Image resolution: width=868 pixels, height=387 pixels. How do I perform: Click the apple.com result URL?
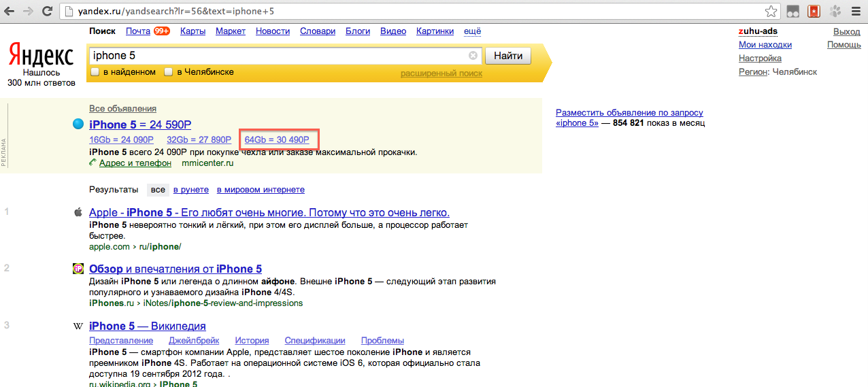[110, 246]
